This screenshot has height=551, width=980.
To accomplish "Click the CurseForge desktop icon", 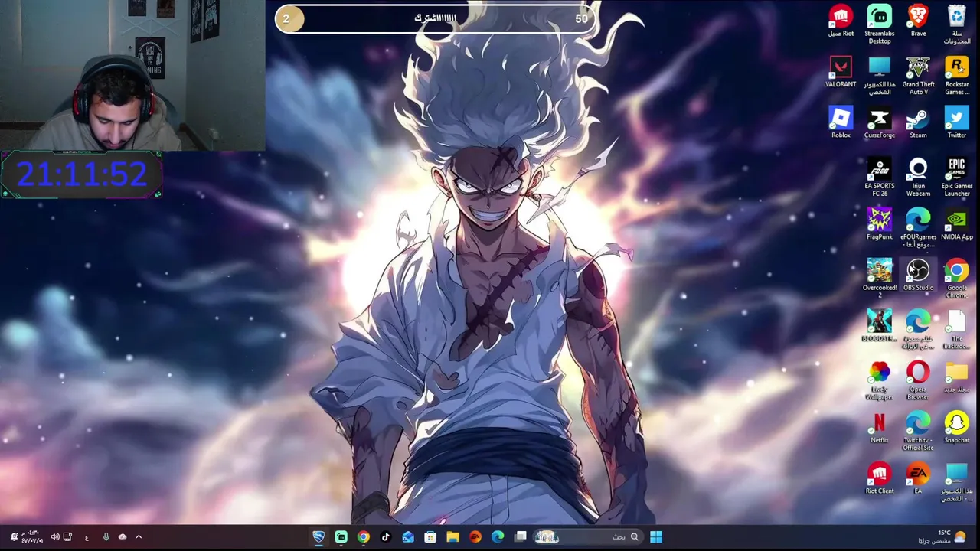I will (x=879, y=122).
